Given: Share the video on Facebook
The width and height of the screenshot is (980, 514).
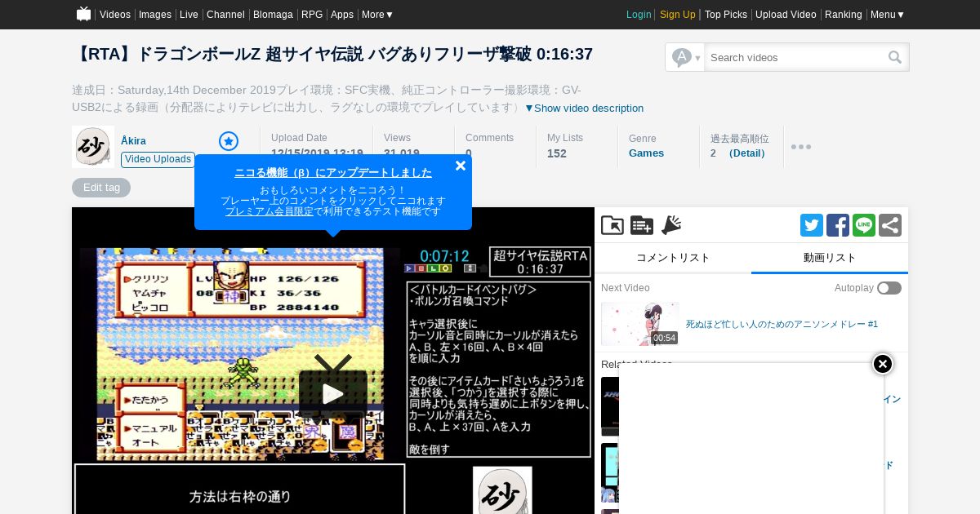Looking at the screenshot, I should point(838,225).
